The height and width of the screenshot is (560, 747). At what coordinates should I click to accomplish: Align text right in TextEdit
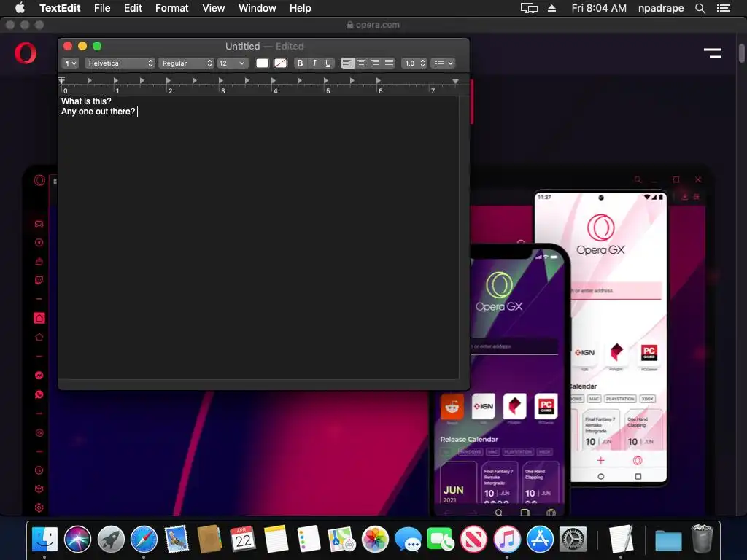tap(376, 63)
